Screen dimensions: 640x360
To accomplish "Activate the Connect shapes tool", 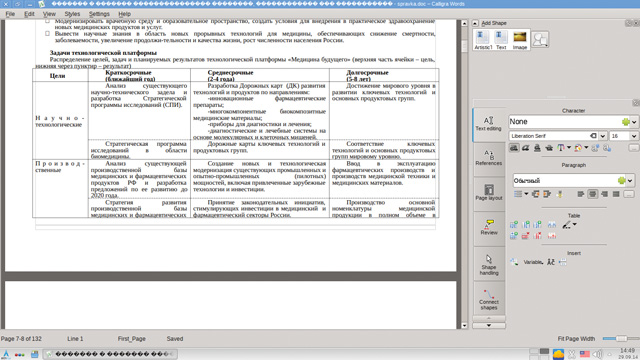I will point(489,299).
